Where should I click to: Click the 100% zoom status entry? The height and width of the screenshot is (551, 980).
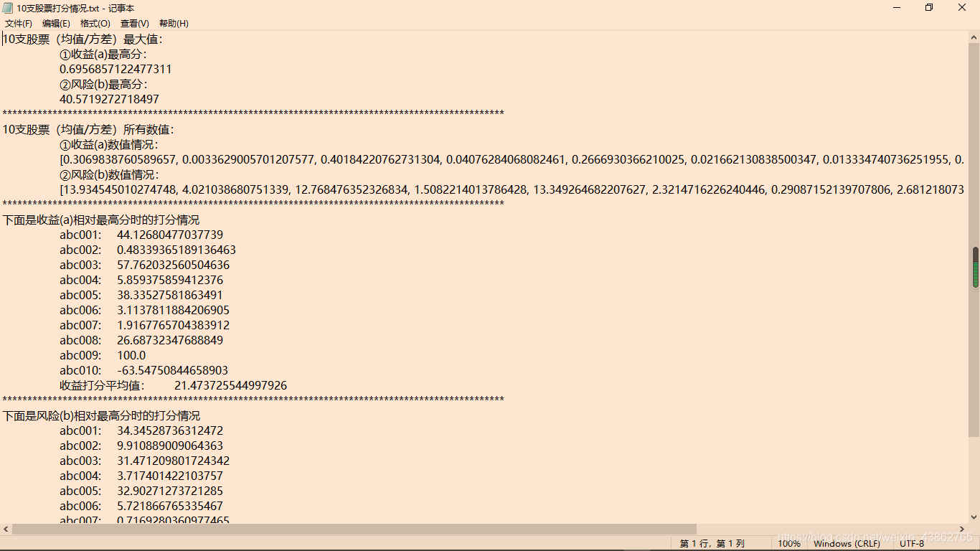[x=789, y=544]
